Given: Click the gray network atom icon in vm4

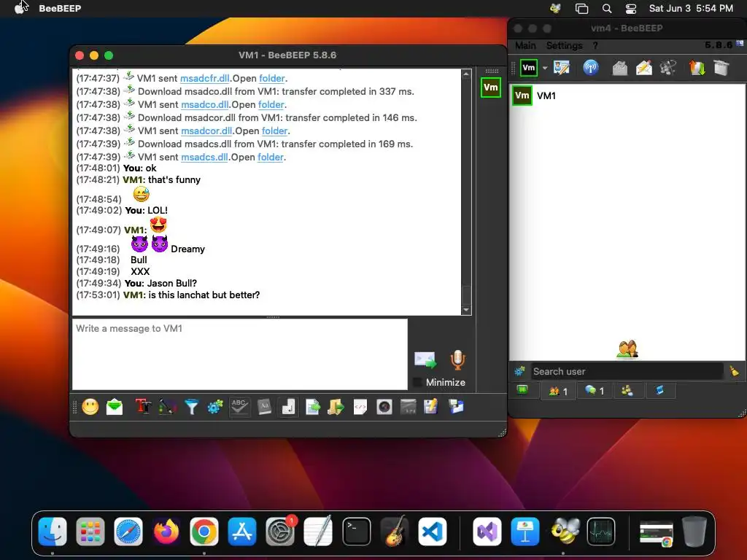Looking at the screenshot, I should pyautogui.click(x=668, y=68).
